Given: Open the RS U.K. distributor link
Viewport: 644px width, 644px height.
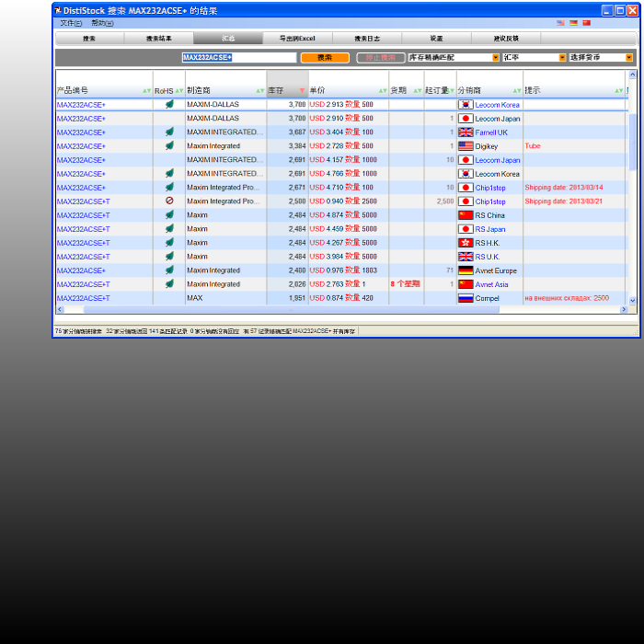Looking at the screenshot, I should coord(487,257).
